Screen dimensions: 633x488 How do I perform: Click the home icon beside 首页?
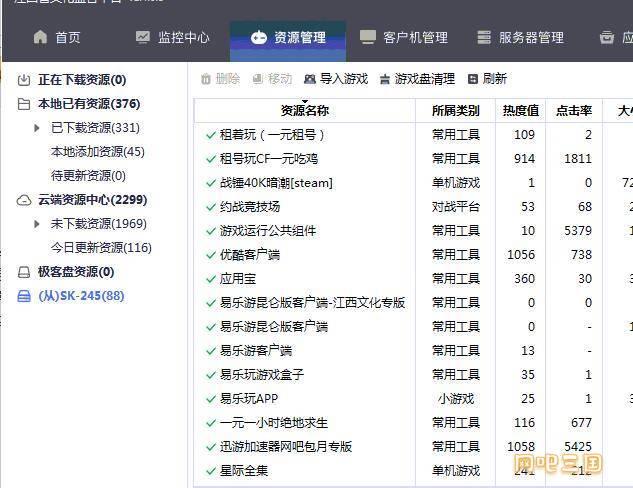click(40, 37)
